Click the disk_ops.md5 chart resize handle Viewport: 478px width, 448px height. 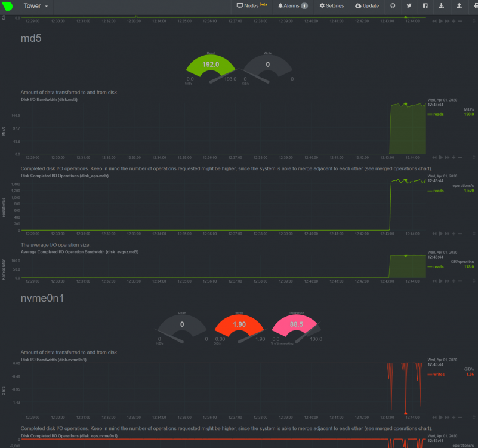click(474, 234)
